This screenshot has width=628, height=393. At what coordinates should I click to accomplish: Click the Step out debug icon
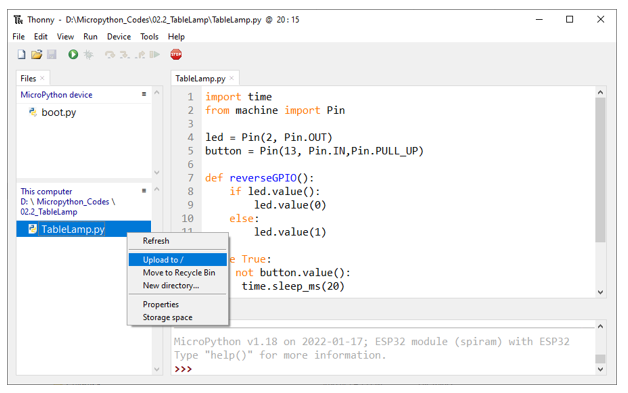(x=140, y=54)
